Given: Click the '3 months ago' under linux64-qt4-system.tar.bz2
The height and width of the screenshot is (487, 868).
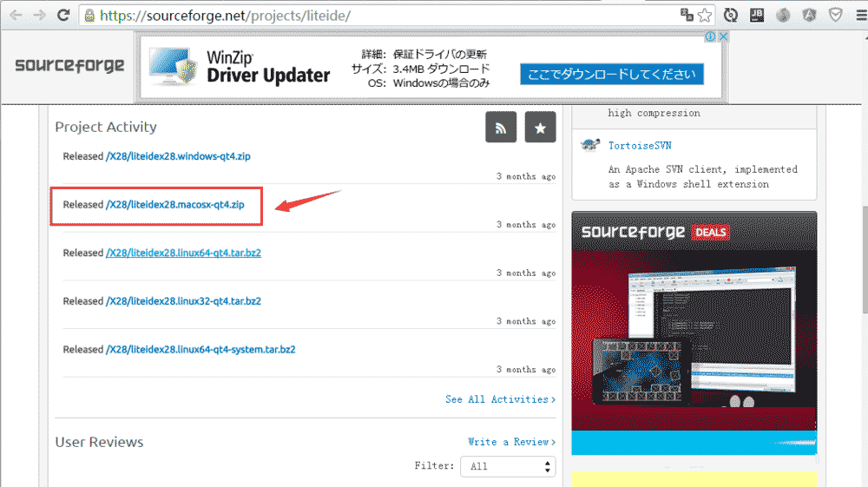Looking at the screenshot, I should click(x=526, y=370).
